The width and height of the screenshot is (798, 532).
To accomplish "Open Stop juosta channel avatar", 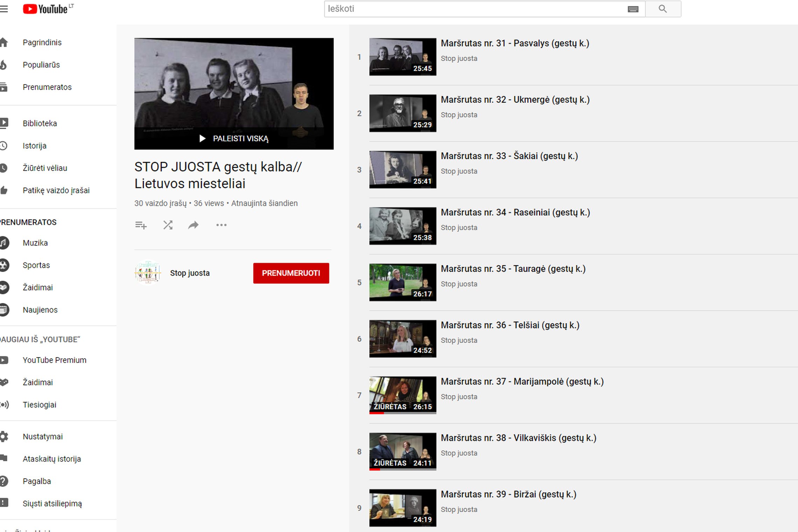I will point(148,273).
